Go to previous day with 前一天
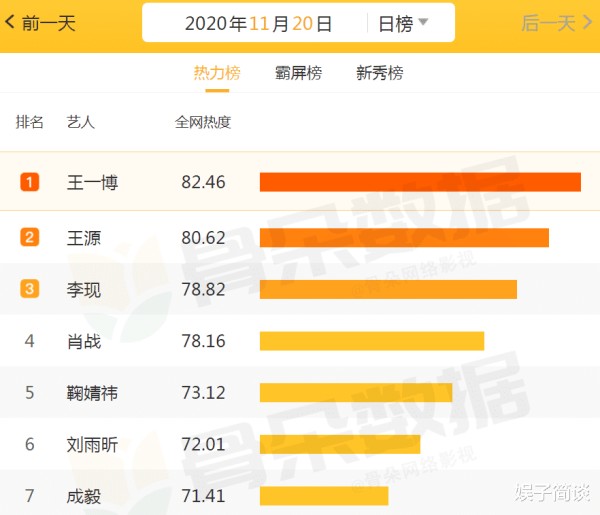 (x=41, y=23)
